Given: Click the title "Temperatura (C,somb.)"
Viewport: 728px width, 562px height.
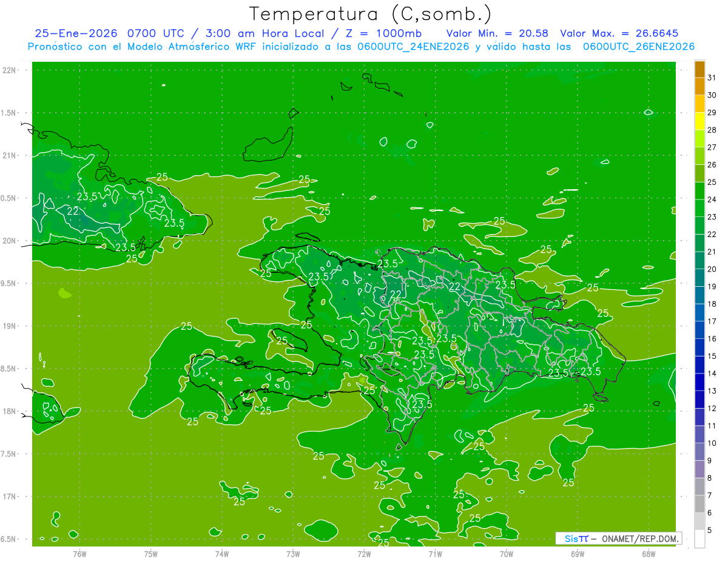Looking at the screenshot, I should [x=370, y=13].
